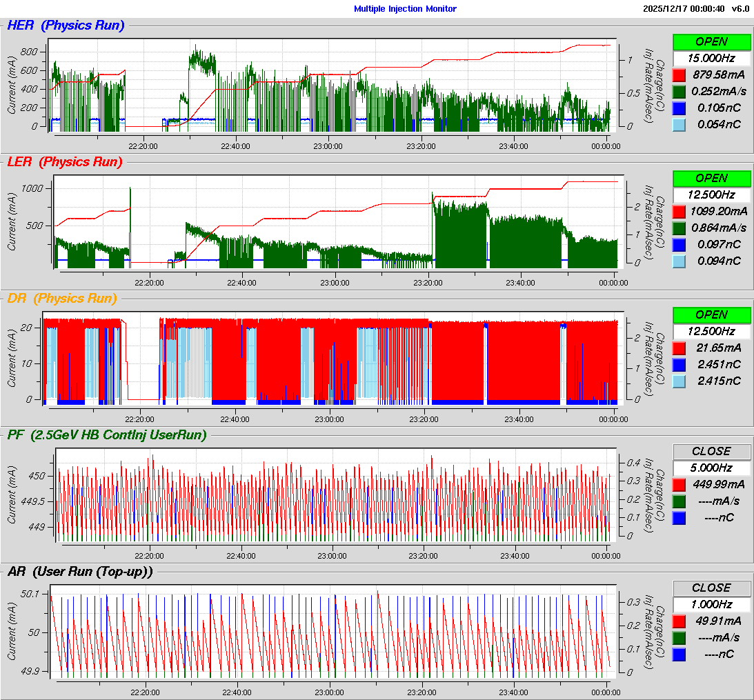Select DR 12.500Hz repetition rate field
Image resolution: width=754 pixels, height=700 pixels.
711,331
